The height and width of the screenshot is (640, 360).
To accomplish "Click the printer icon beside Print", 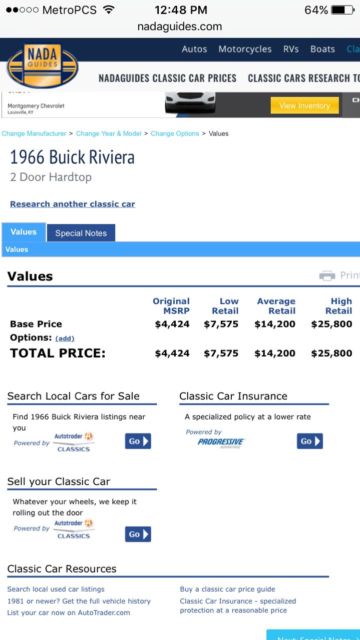I will click(327, 276).
